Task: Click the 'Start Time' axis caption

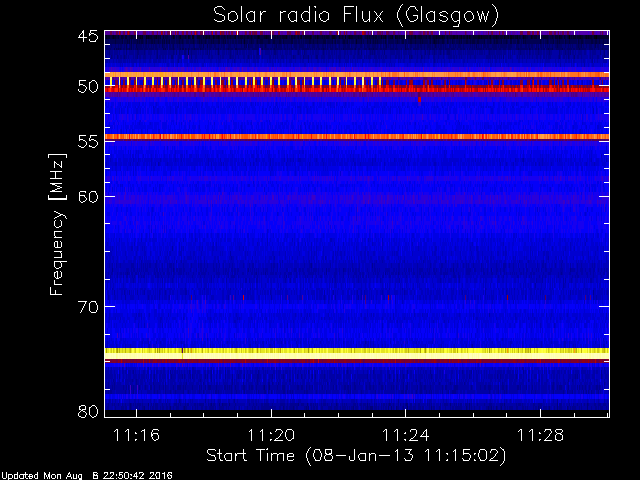Action: (x=250, y=456)
